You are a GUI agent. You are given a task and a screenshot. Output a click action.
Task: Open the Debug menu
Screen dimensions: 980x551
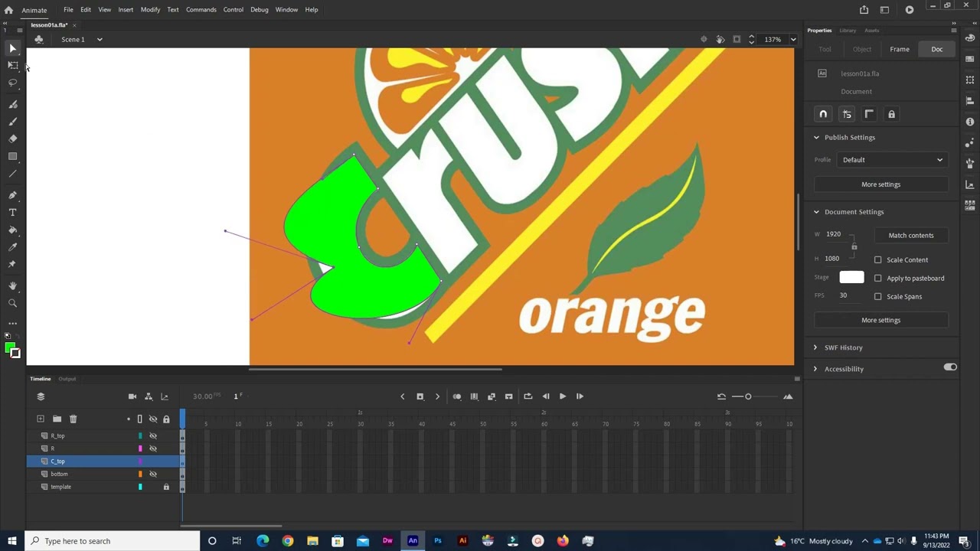(259, 9)
